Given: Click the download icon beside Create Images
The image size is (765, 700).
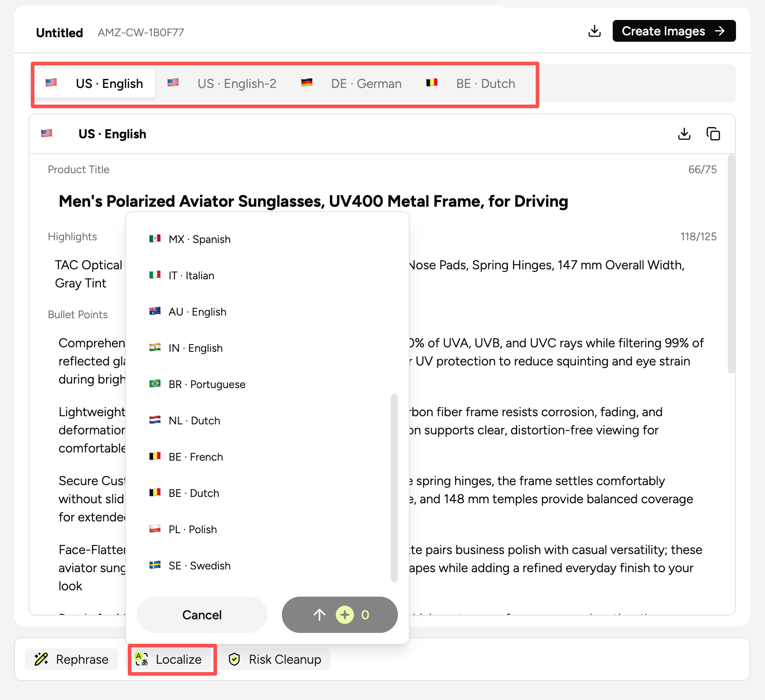Looking at the screenshot, I should point(594,31).
